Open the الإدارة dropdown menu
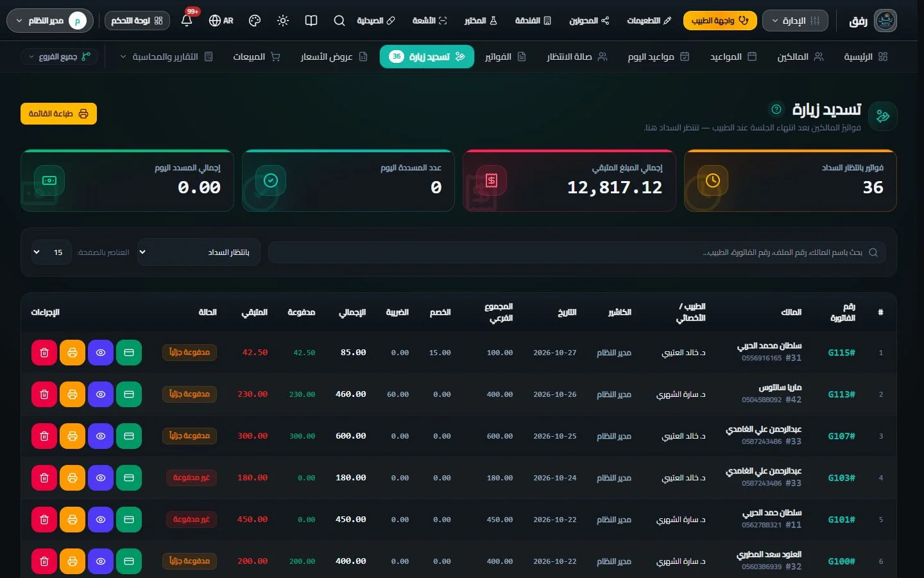 point(795,21)
